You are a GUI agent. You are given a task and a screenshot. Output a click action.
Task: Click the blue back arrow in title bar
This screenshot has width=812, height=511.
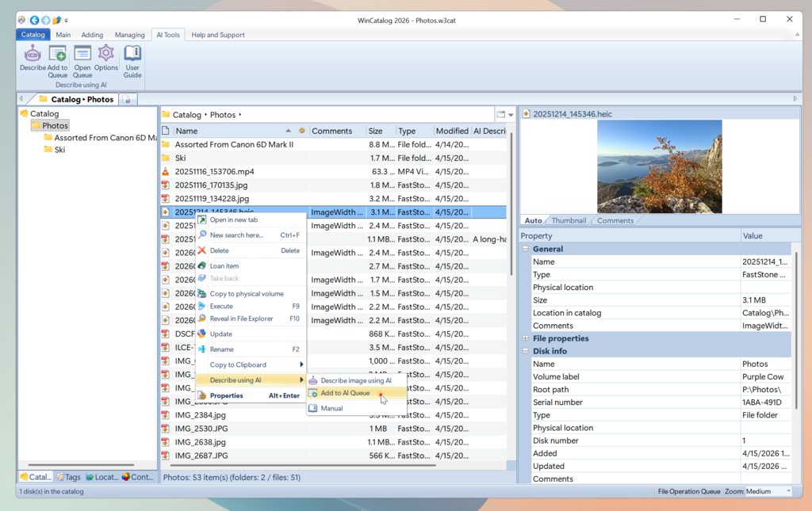tap(35, 19)
